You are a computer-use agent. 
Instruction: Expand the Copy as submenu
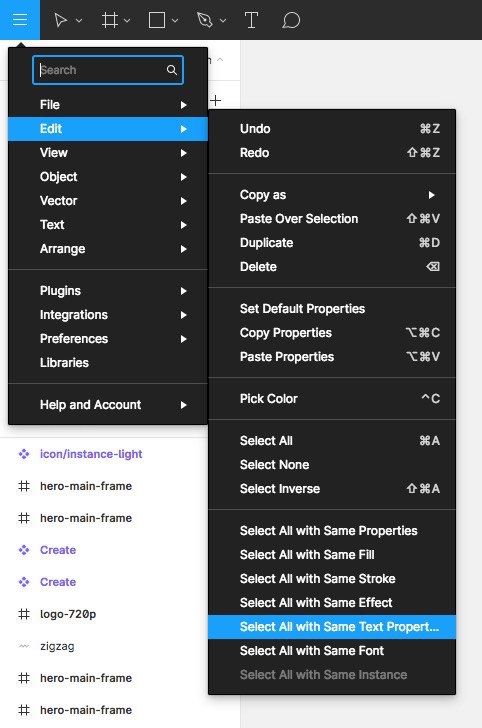tap(332, 195)
